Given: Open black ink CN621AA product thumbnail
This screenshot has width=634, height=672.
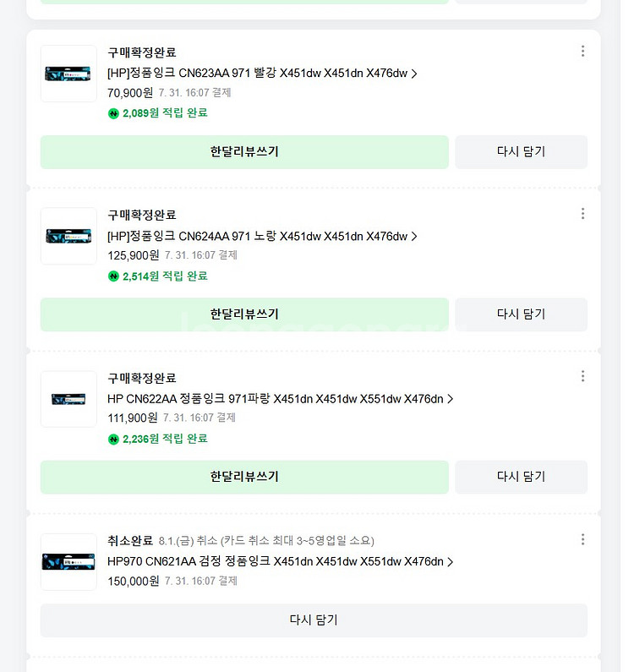Looking at the screenshot, I should pyautogui.click(x=68, y=561).
